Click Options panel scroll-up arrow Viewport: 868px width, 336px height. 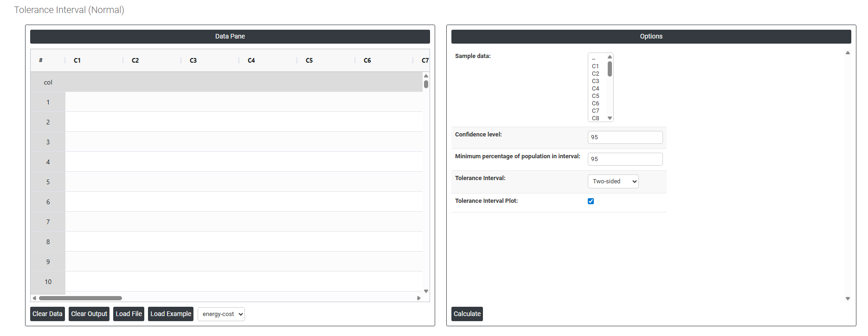pyautogui.click(x=848, y=53)
